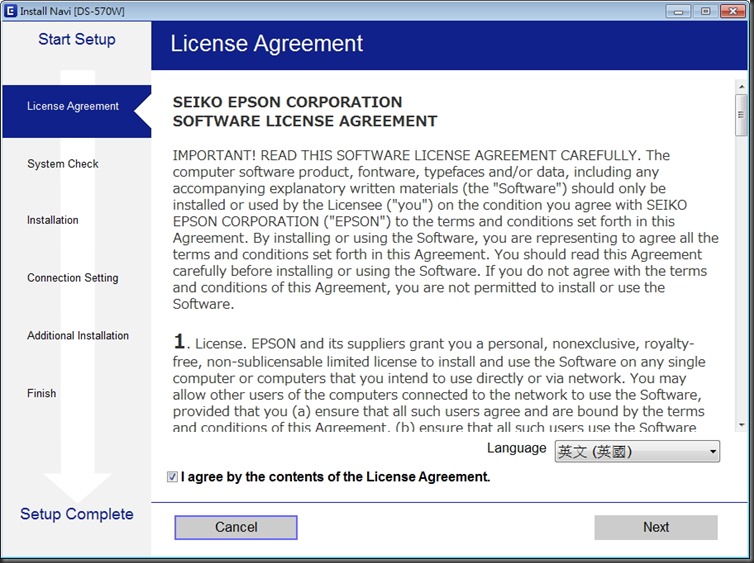Maximize the Install Navi window

[705, 11]
